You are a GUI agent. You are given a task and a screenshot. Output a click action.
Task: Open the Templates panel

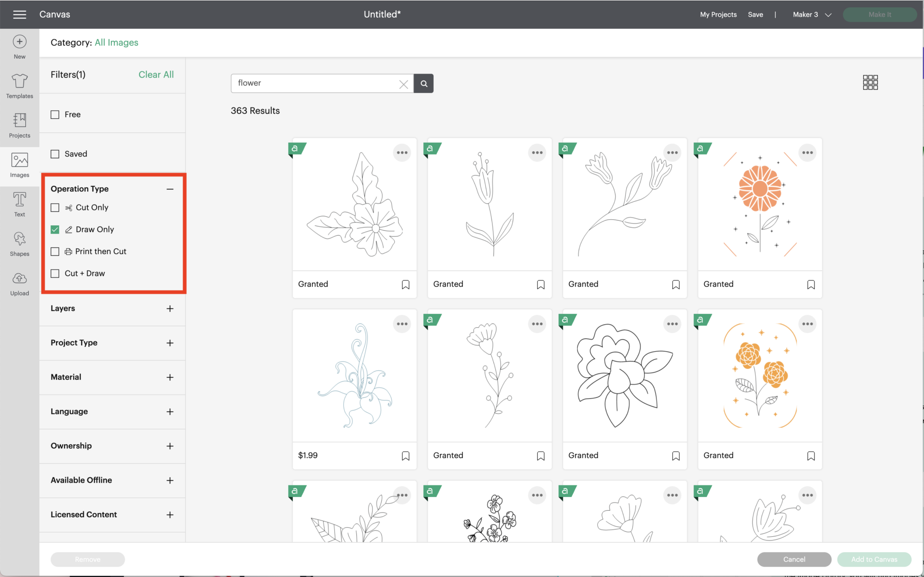pos(19,86)
